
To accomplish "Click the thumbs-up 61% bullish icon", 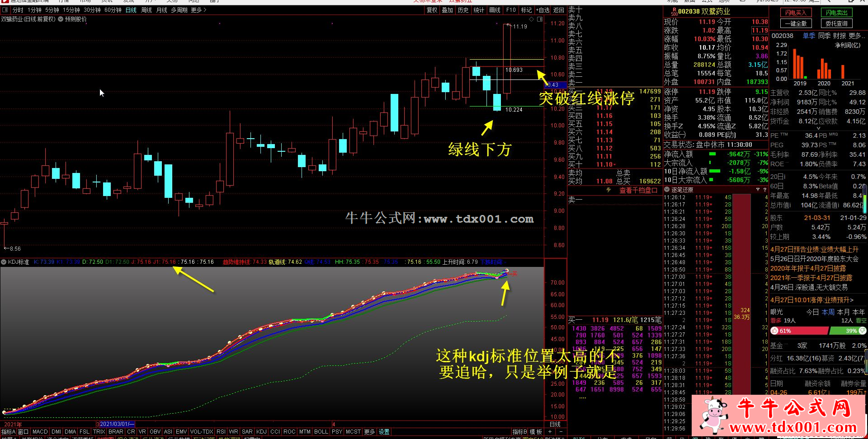I will [x=775, y=331].
